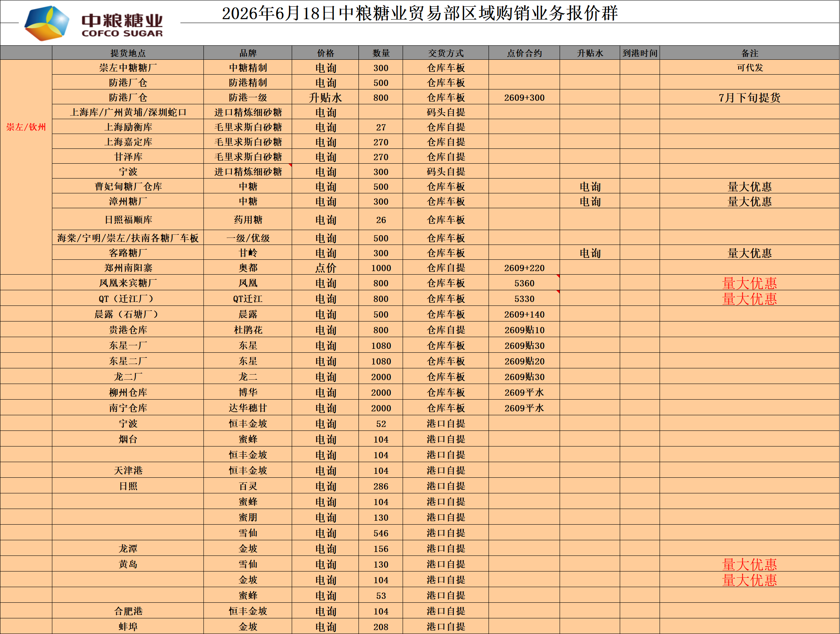Select the 南宁仓库 cell
The image size is (840, 634).
coord(128,408)
